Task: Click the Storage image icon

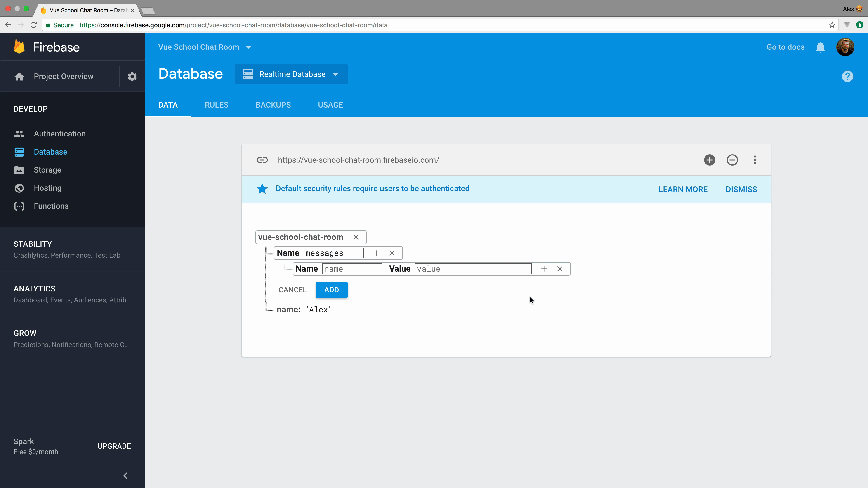Action: coord(19,170)
